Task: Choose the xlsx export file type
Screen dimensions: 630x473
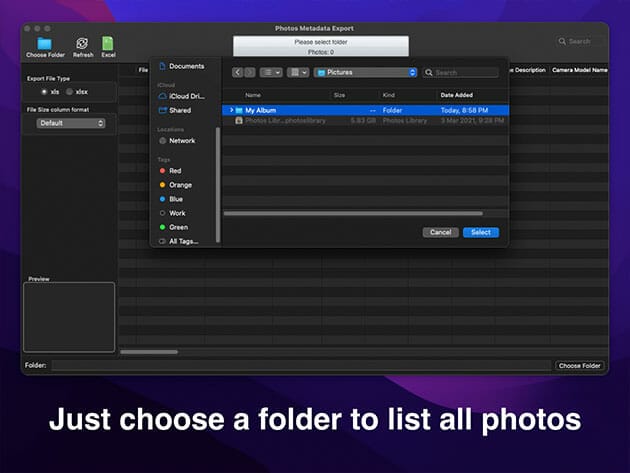Action: [x=70, y=91]
